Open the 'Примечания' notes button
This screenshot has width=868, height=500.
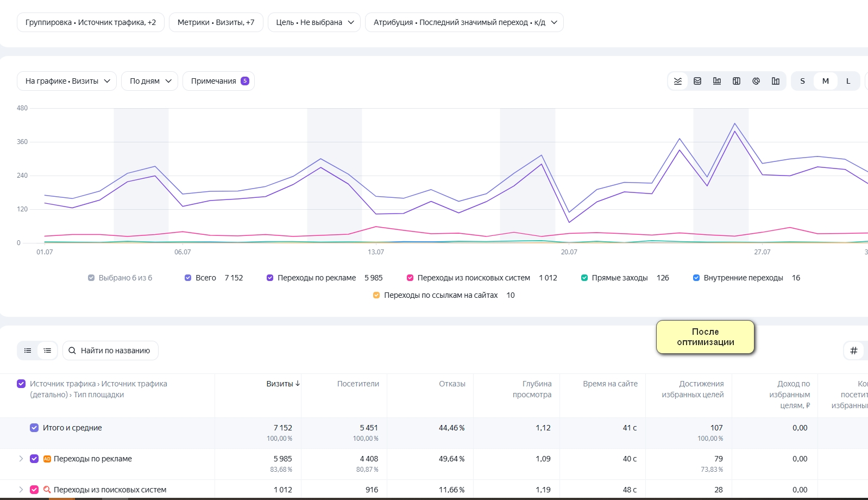pos(218,81)
